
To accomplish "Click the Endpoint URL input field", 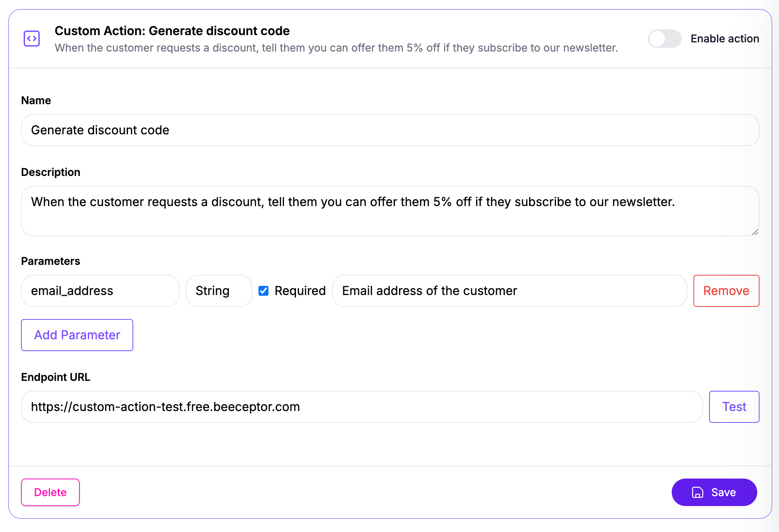I will (361, 407).
